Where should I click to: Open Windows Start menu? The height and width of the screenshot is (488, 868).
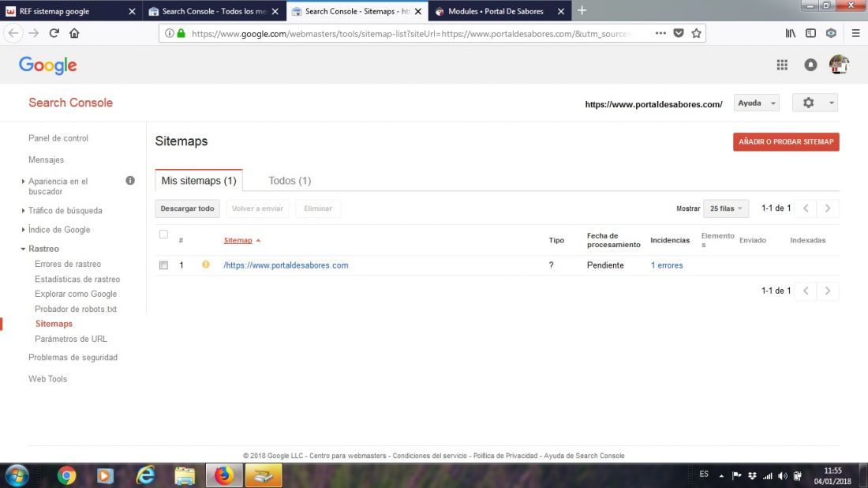coord(17,476)
